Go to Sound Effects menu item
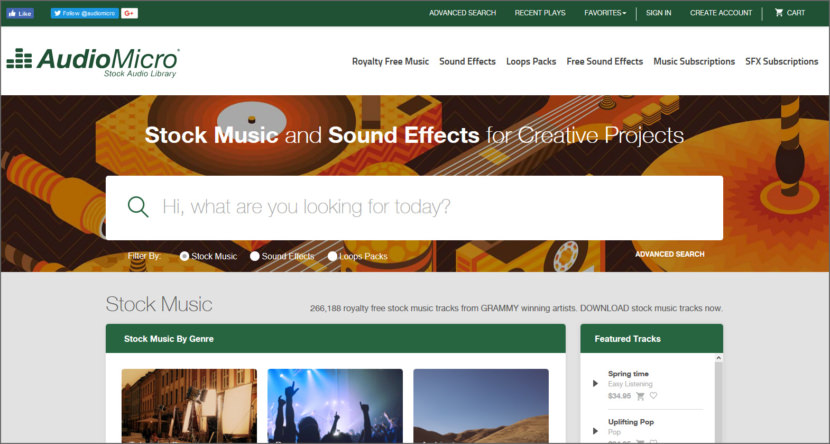This screenshot has height=444, width=830. tap(467, 61)
